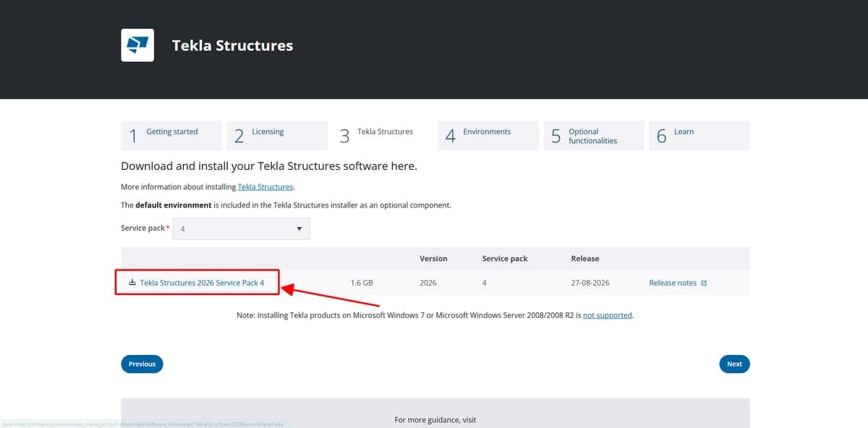Go to step 1 Getting started

click(171, 135)
